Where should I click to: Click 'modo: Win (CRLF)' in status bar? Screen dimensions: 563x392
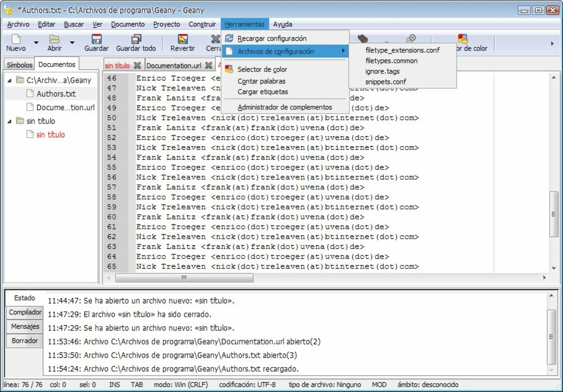tap(181, 385)
